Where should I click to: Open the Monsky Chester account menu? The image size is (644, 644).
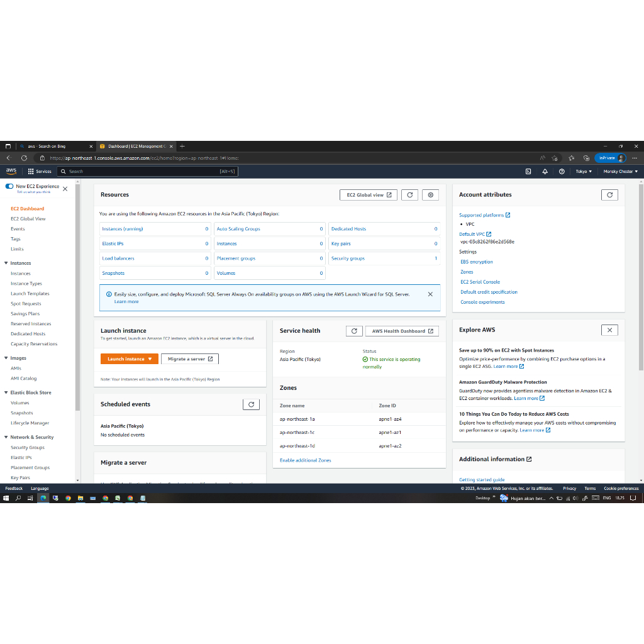tap(620, 171)
